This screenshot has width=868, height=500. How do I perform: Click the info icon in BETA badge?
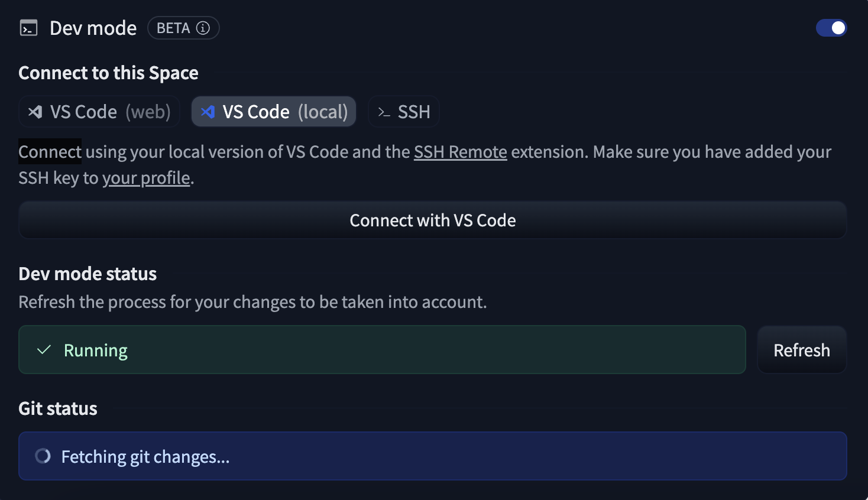pos(203,28)
